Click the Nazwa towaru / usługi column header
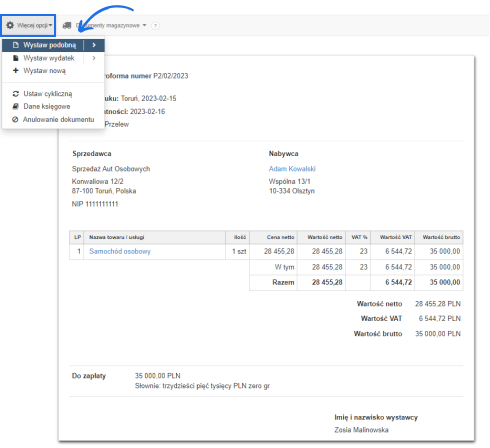Viewport: 490px width, 448px height. point(116,237)
